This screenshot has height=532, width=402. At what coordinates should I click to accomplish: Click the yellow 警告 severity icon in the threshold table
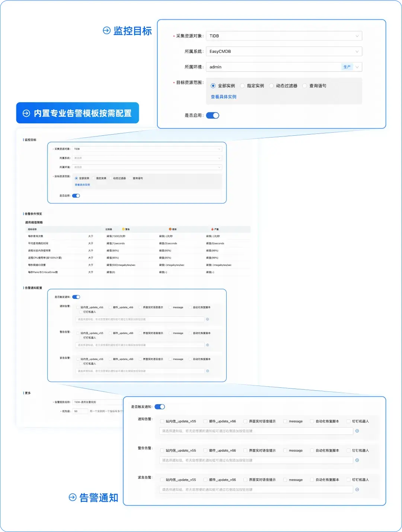(123, 229)
